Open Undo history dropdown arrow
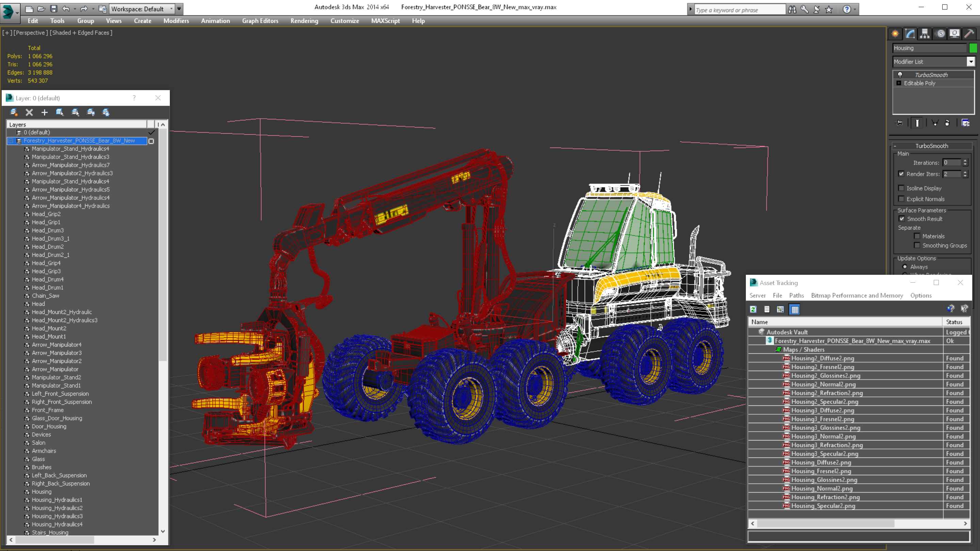 tap(75, 9)
